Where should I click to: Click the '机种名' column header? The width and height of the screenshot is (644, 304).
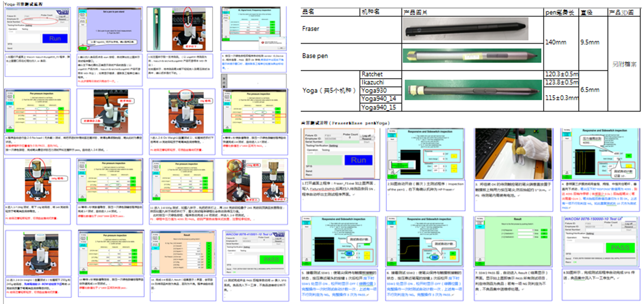(x=381, y=12)
